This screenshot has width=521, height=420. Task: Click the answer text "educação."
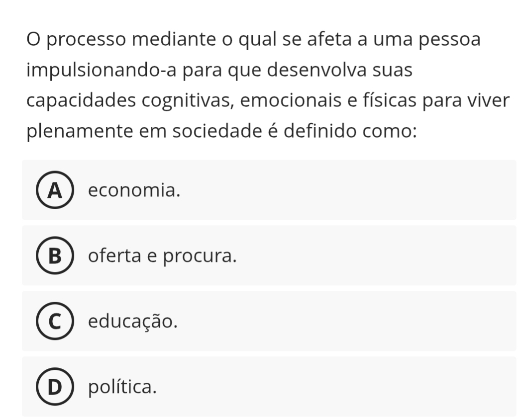point(133,322)
